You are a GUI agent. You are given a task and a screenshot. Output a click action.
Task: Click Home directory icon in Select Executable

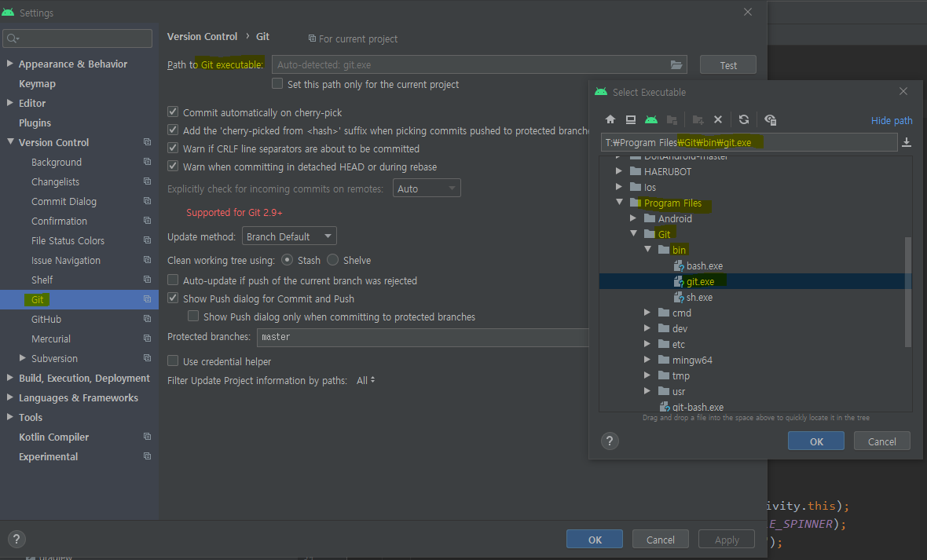610,119
